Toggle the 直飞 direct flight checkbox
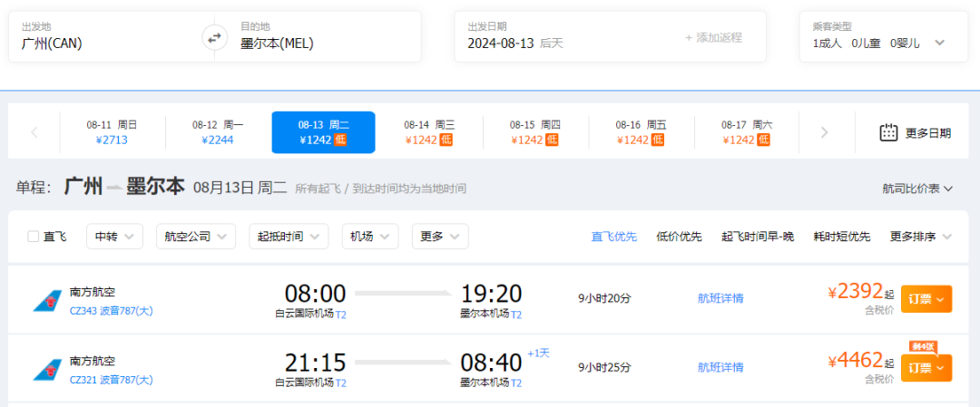The height and width of the screenshot is (407, 980). pos(34,237)
